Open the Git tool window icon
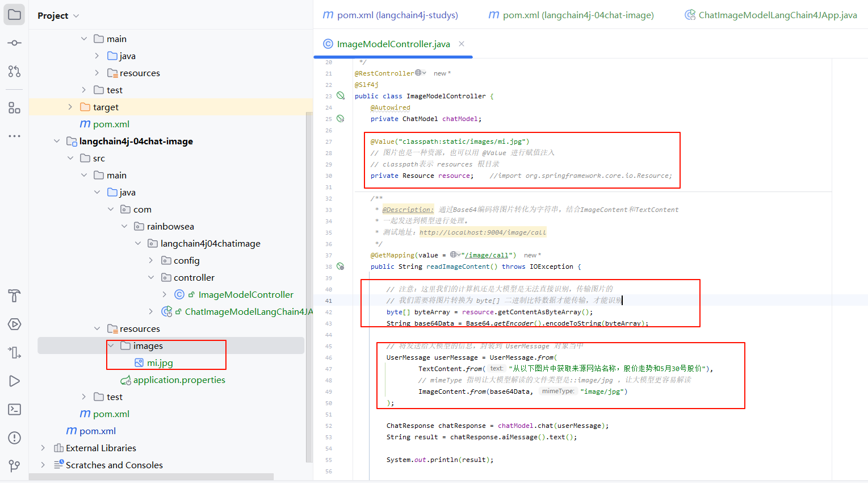Image resolution: width=868 pixels, height=483 pixels. pos(15,465)
